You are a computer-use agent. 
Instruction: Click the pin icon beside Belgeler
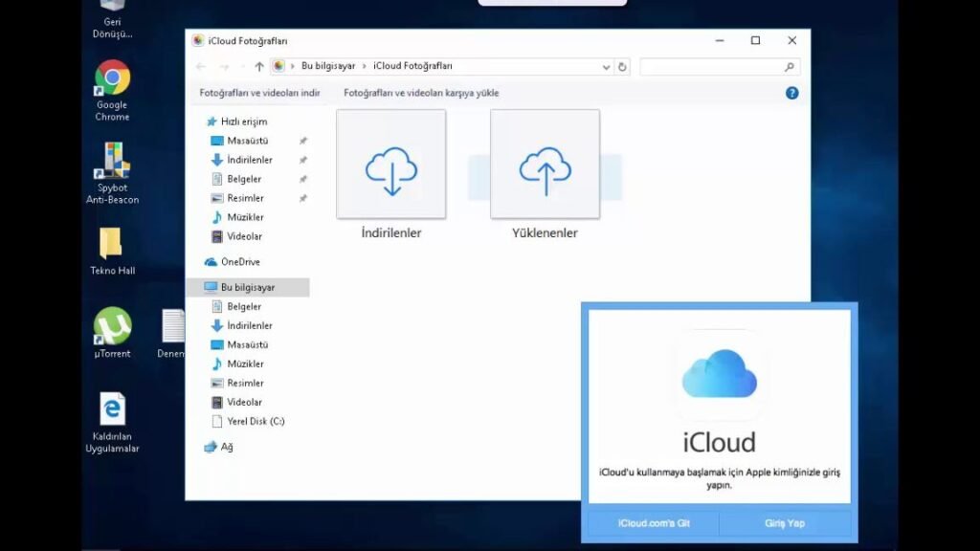[x=303, y=179]
